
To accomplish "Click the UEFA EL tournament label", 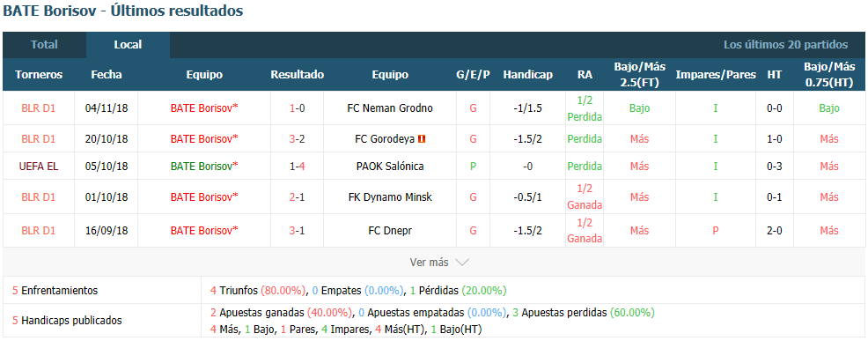I will point(38,166).
